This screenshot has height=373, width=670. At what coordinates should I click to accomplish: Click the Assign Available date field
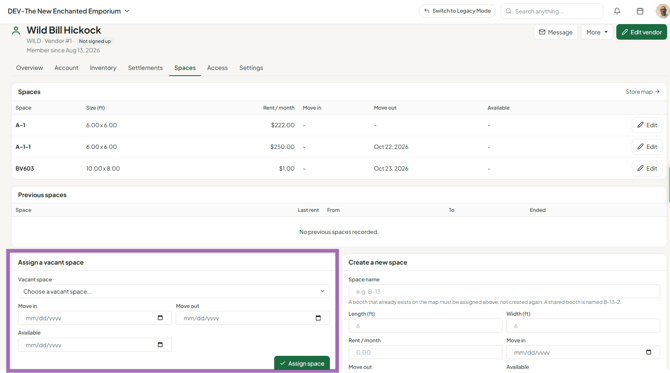click(94, 345)
